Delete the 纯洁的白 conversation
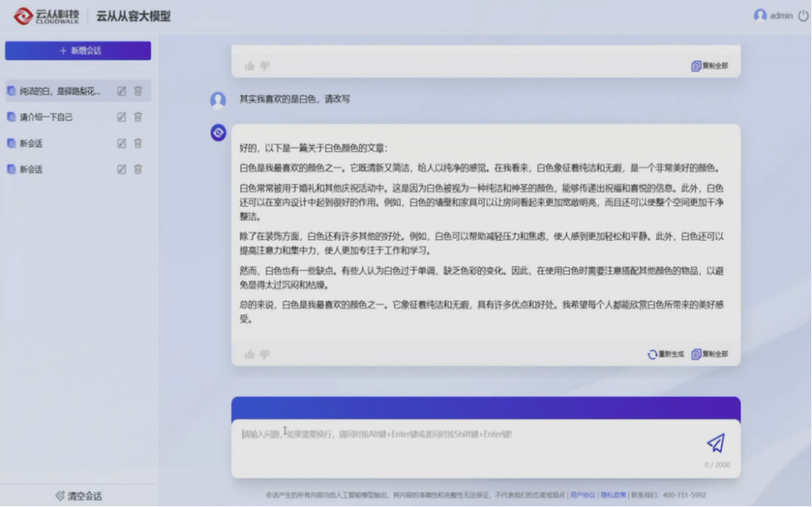Screen dimensions: 812x507 [x=138, y=91]
